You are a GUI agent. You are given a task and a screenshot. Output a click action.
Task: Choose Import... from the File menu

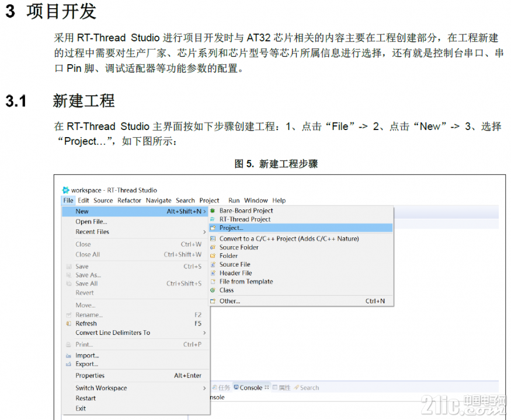pyautogui.click(x=135, y=355)
